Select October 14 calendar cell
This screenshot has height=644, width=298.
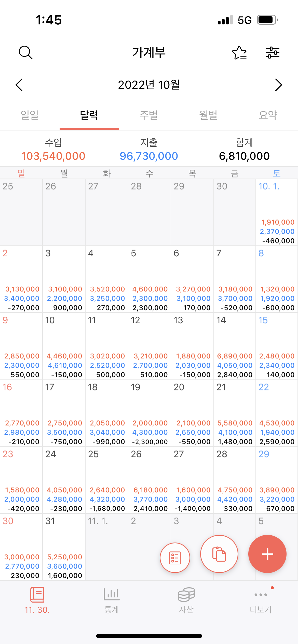pyautogui.click(x=235, y=346)
